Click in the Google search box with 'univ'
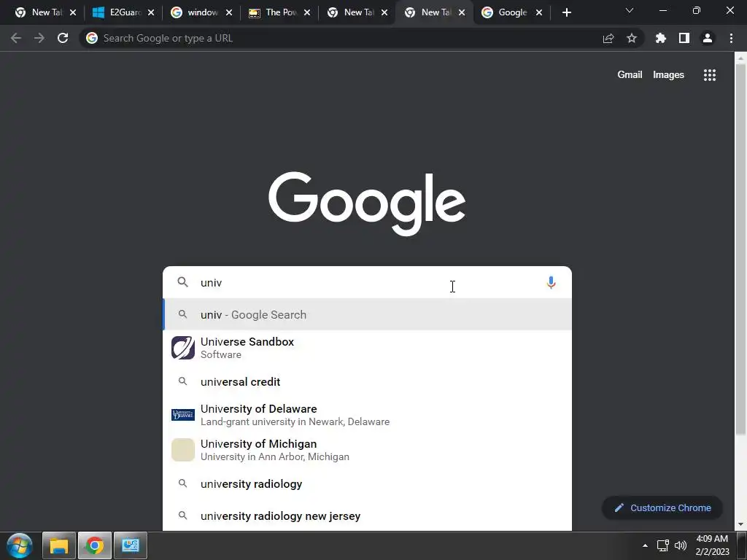The width and height of the screenshot is (747, 560). click(367, 282)
